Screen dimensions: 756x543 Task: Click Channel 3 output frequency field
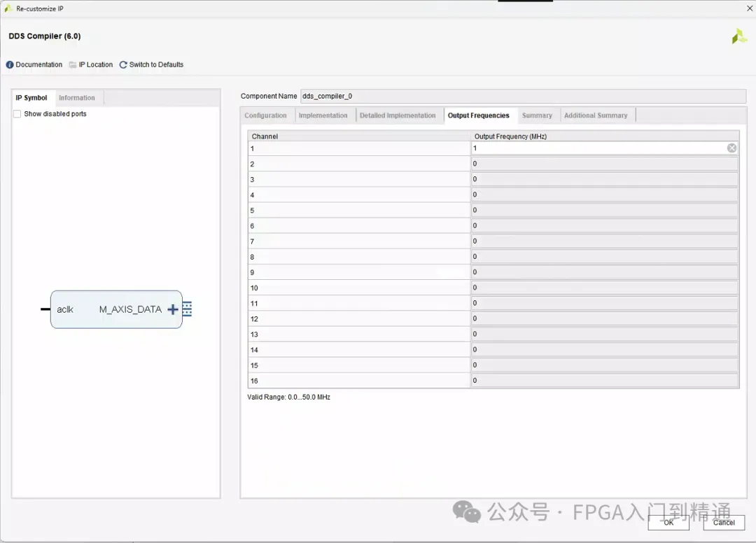point(603,178)
